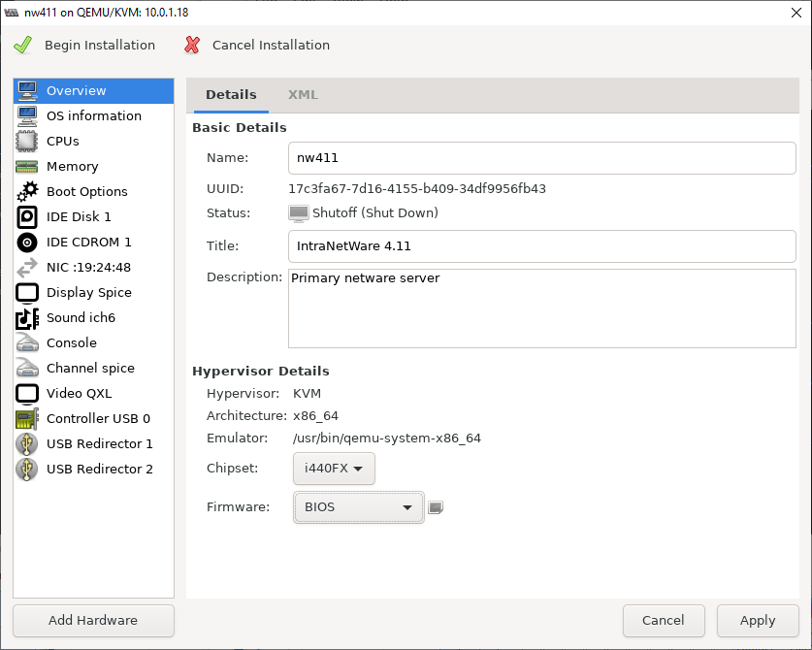Open the Firmware BIOS combo box
Image resolution: width=812 pixels, height=650 pixels.
358,507
